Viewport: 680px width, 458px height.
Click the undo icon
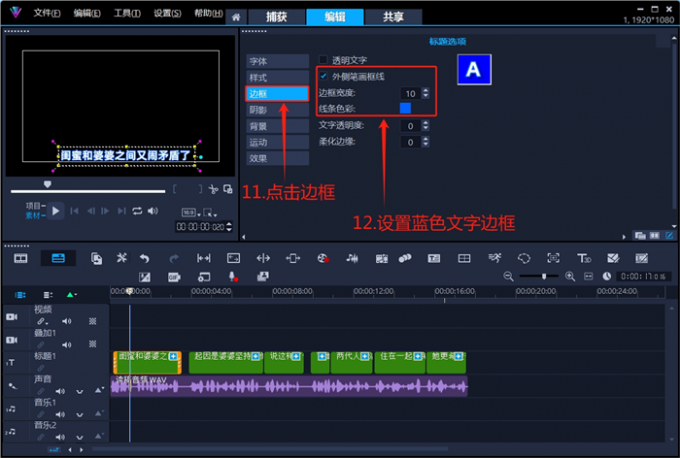(x=144, y=258)
